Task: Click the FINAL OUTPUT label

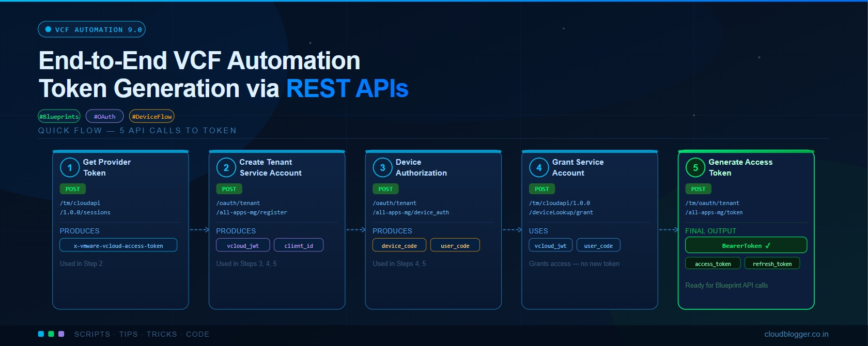Action: tap(711, 231)
